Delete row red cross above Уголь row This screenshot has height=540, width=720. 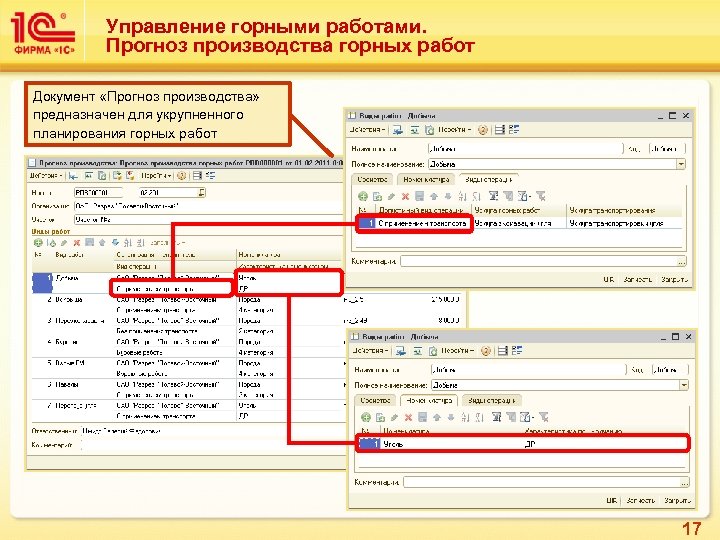tap(408, 417)
